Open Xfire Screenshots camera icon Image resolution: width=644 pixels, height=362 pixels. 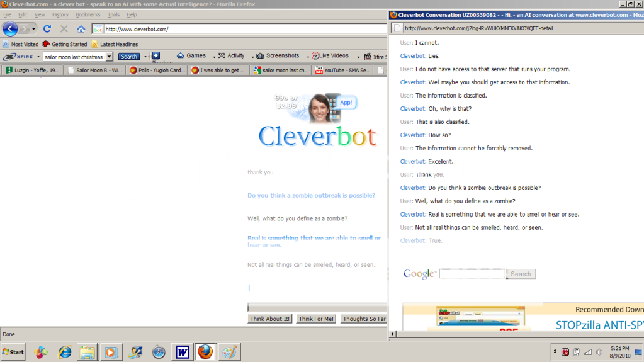(x=260, y=55)
